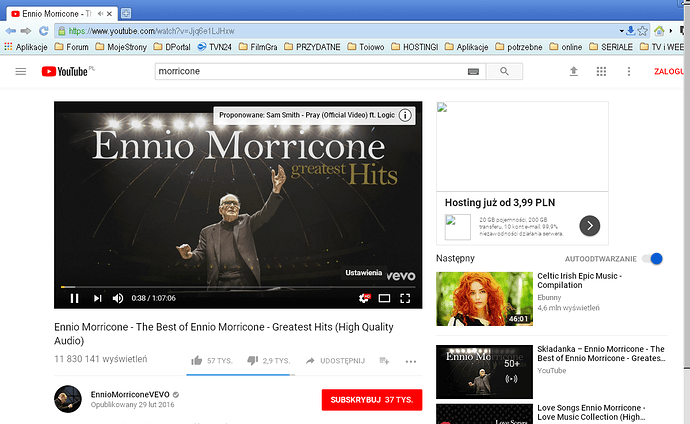Screen dimensions: 690x424
Task: Upload a video via upload icon
Action: pos(573,71)
